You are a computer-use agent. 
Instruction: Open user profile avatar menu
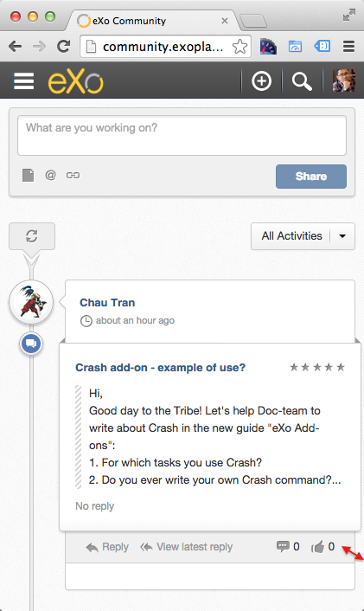point(344,80)
